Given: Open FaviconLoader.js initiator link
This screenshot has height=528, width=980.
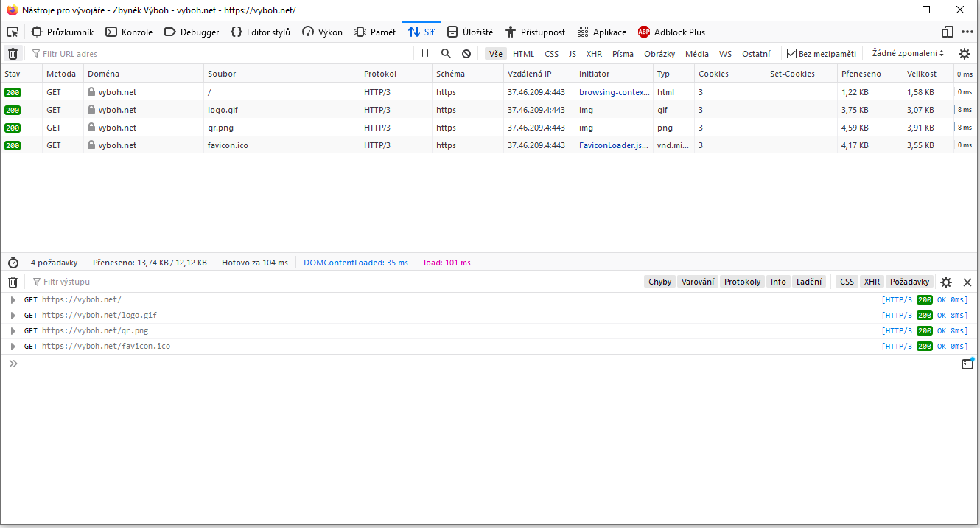Looking at the screenshot, I should click(615, 145).
